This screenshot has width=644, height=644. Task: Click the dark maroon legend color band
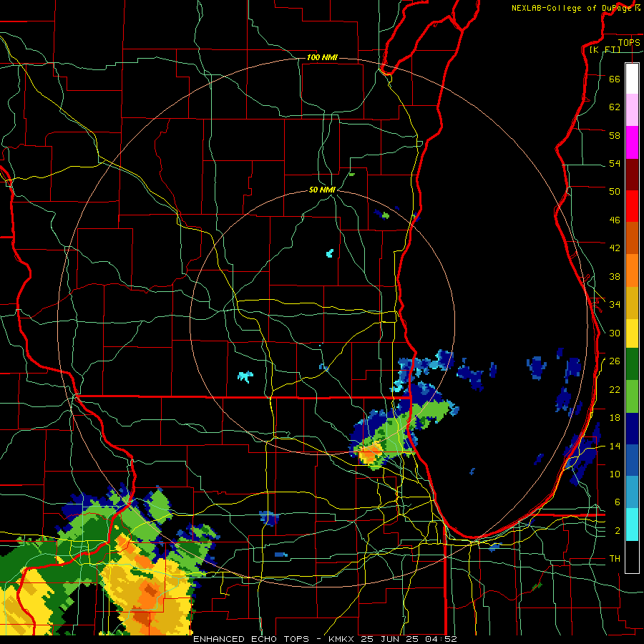632,175
